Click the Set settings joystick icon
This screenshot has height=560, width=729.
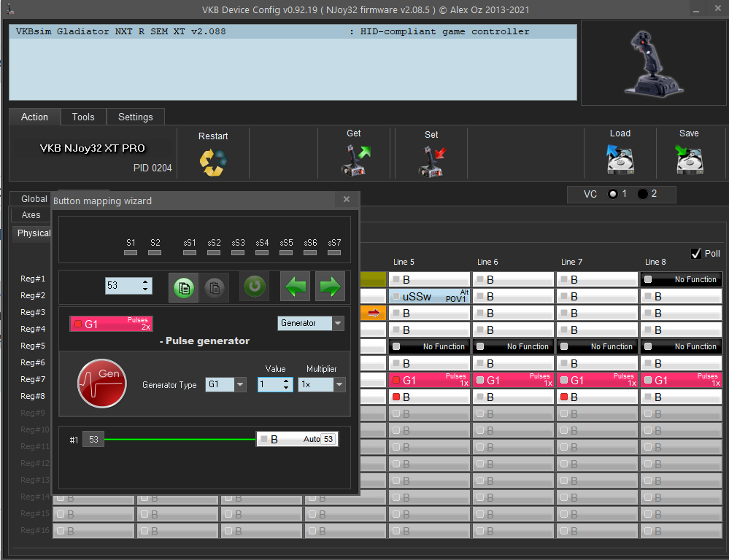pos(431,161)
